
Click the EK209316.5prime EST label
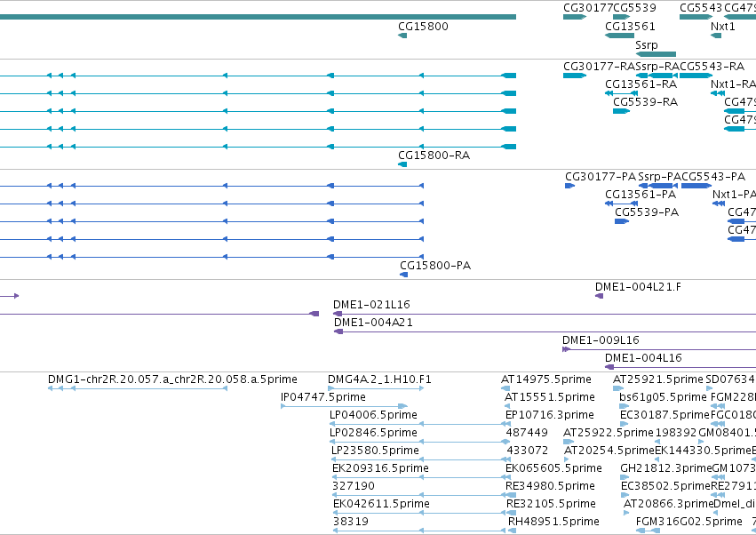[x=380, y=469]
